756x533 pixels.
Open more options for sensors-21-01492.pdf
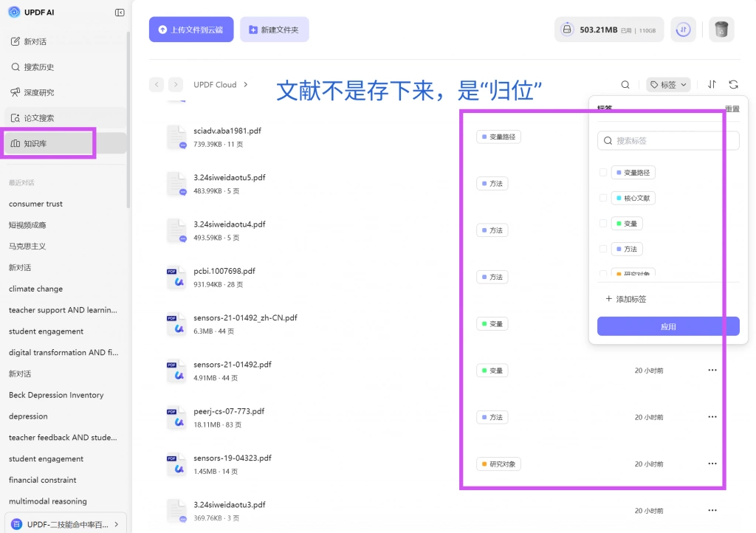[712, 370]
